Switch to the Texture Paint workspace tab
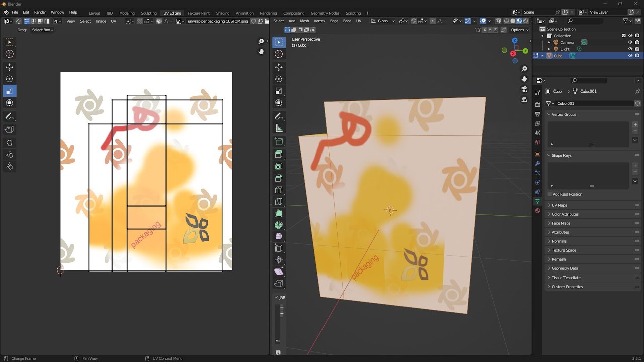Viewport: 644px width, 362px height. (x=198, y=13)
